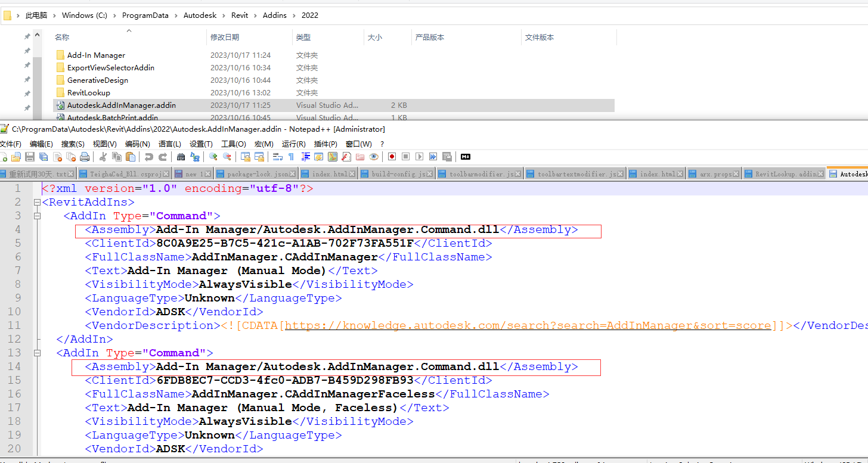Toggle Show All Characters pilcrow icon
Image resolution: width=868 pixels, height=463 pixels.
[291, 157]
